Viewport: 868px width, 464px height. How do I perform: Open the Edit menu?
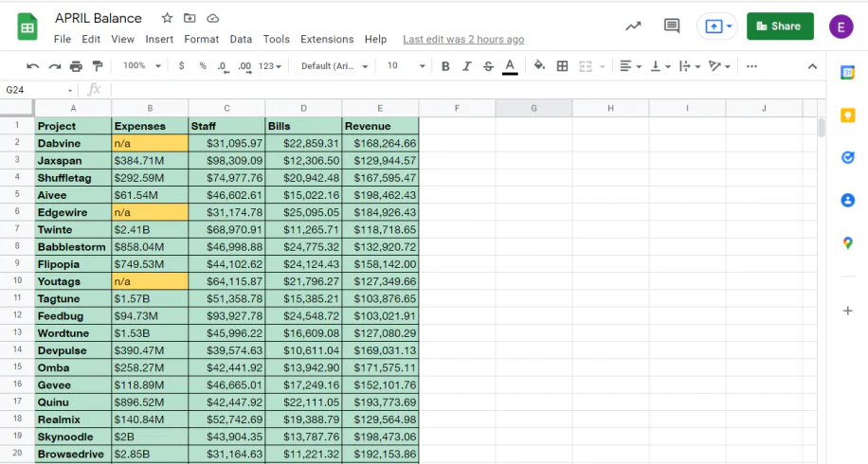click(91, 39)
